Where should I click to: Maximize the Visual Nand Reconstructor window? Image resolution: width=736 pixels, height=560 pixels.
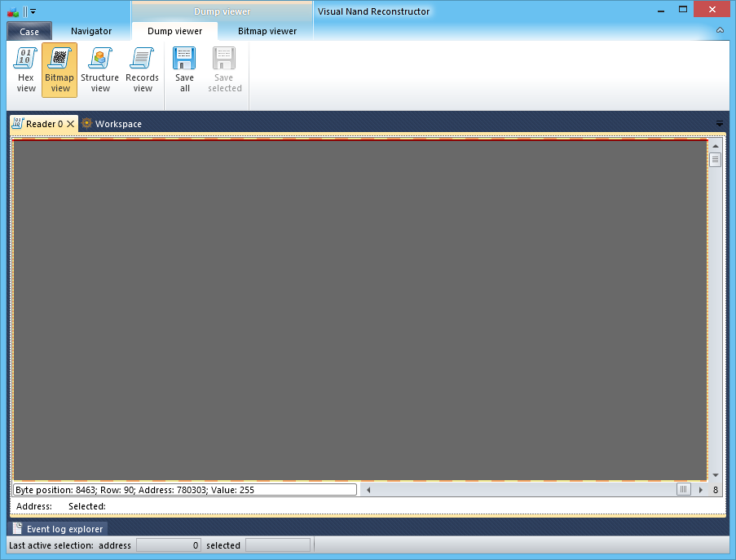coord(683,10)
